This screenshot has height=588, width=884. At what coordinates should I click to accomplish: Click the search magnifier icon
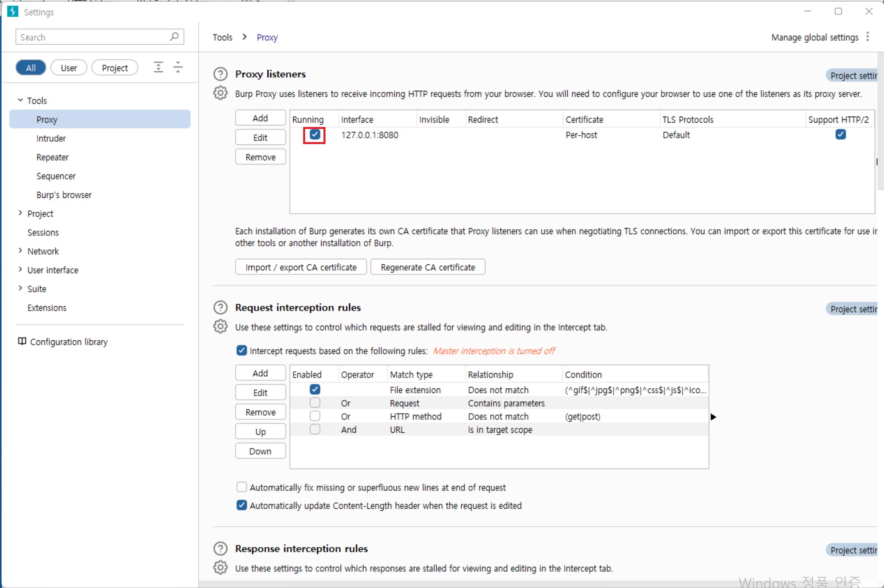click(174, 37)
